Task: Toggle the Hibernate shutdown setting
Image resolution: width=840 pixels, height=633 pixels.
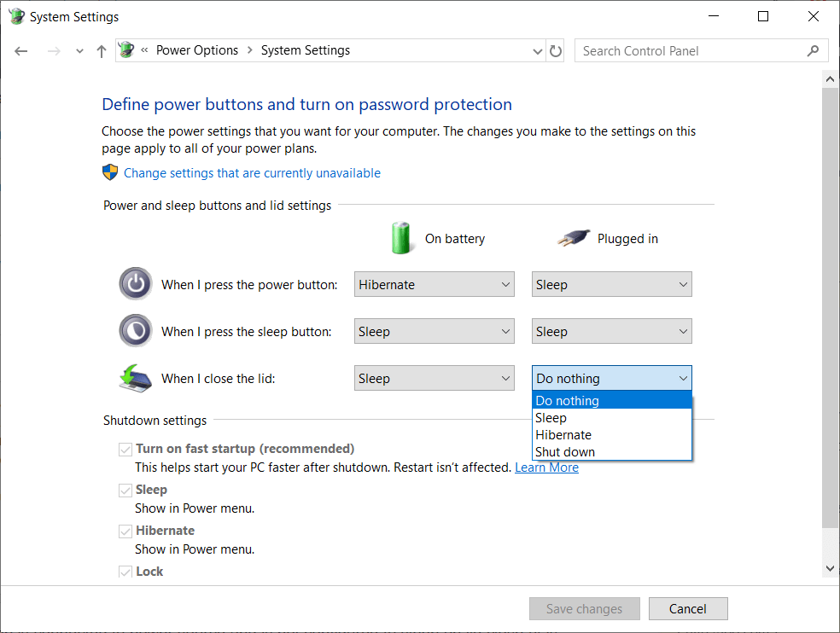Action: click(125, 530)
